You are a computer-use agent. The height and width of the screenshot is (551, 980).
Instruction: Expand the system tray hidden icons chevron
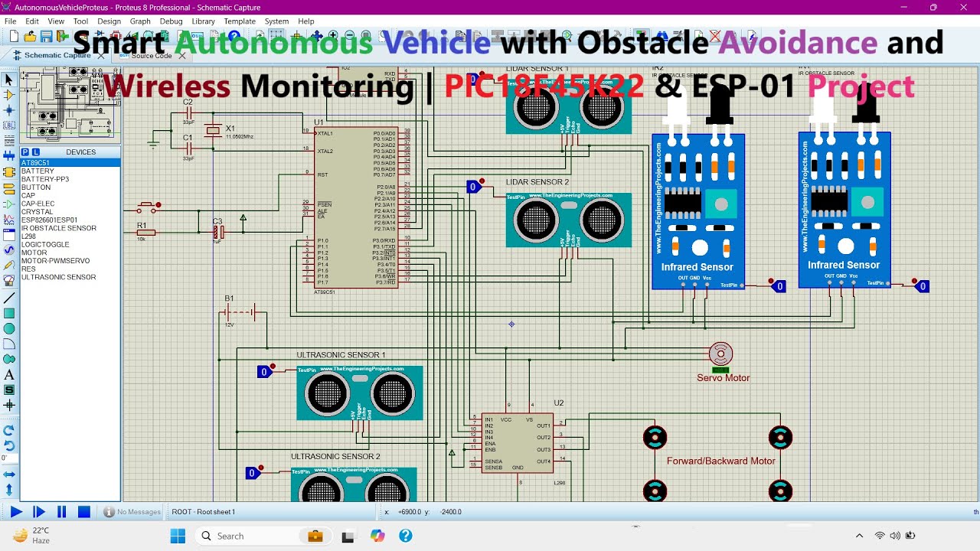point(859,536)
